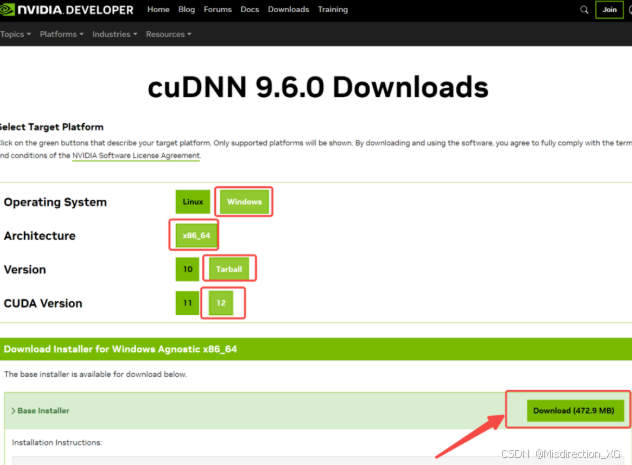This screenshot has height=465, width=632.
Task: Expand the Resources dropdown menu
Action: (x=168, y=34)
